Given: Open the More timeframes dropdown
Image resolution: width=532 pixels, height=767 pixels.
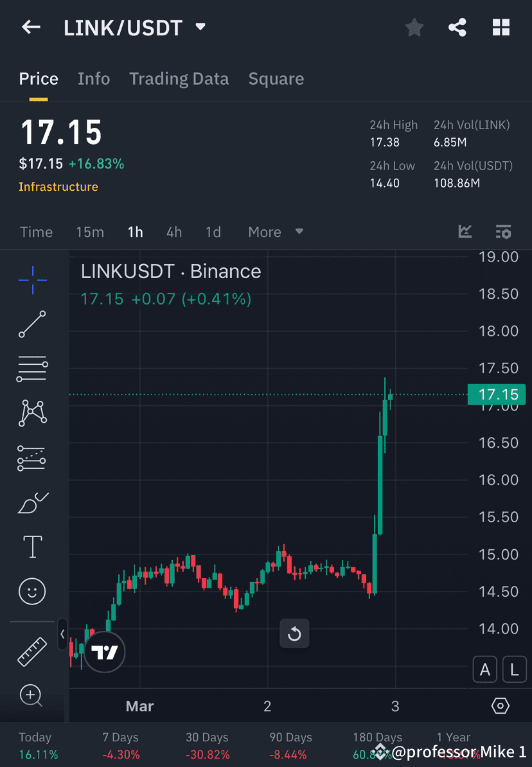Looking at the screenshot, I should coord(275,232).
